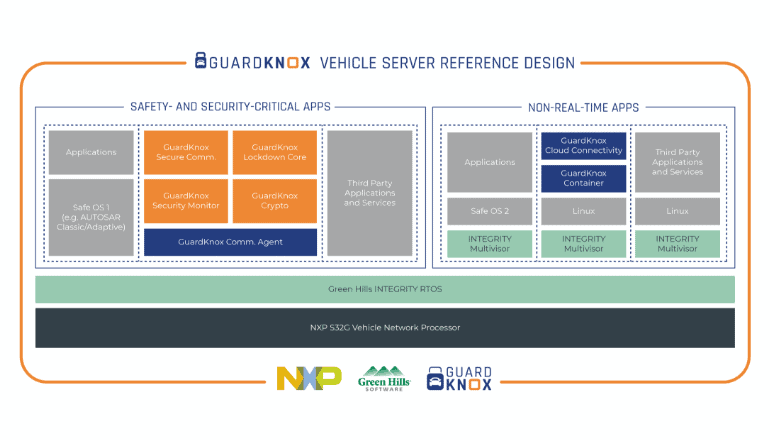770x440 pixels.
Task: Select the 'VEHICLE SERVER REFERENCE DESIGN' title text
Action: (447, 63)
